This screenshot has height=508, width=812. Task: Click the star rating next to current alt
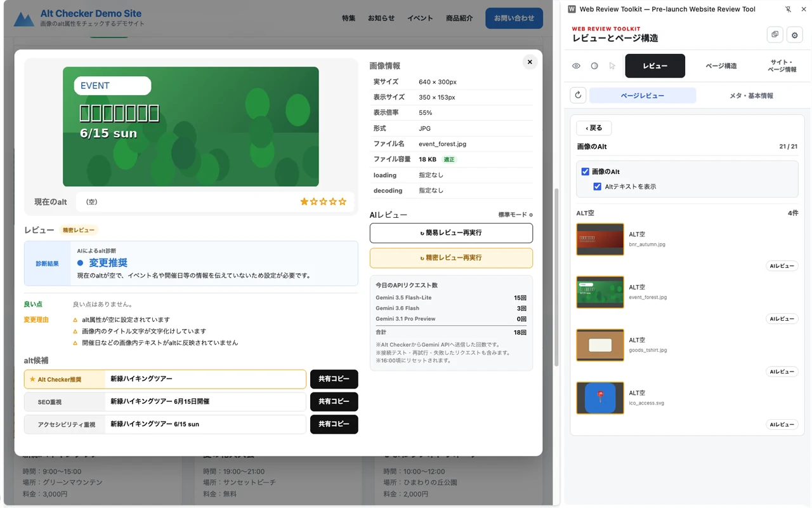tap(324, 202)
